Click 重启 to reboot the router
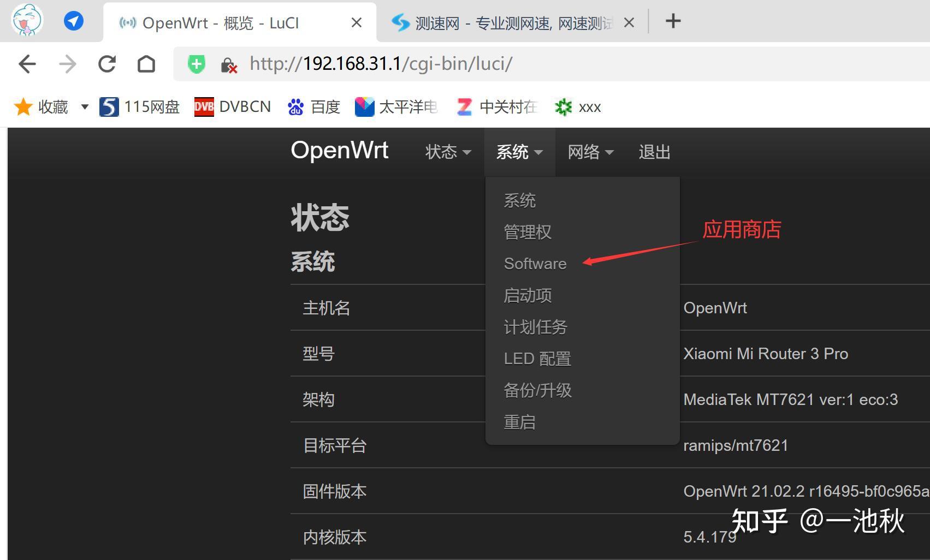 click(519, 421)
